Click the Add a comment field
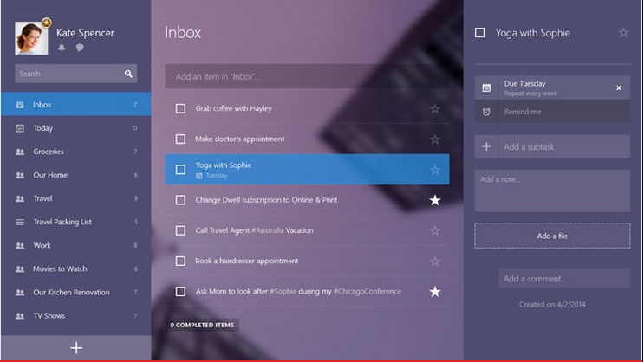This screenshot has width=644, height=362. click(564, 279)
